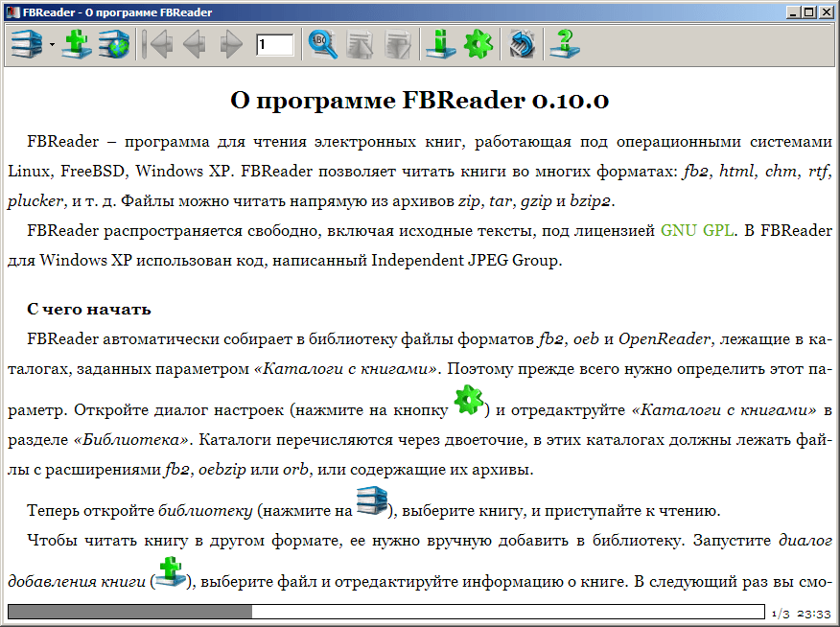Click the forward arrow in toolbar
Image resolution: width=840 pixels, height=627 pixels.
coord(231,44)
